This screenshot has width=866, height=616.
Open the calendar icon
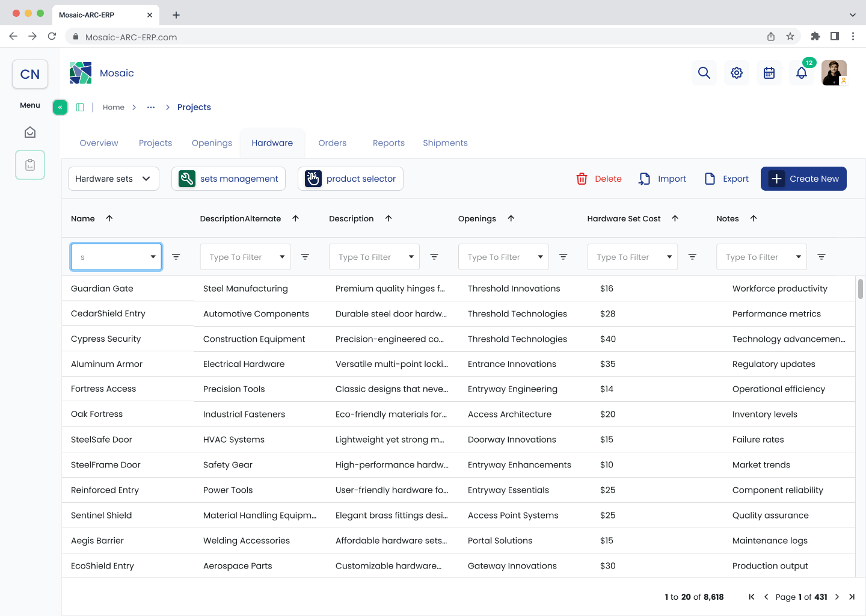(769, 73)
